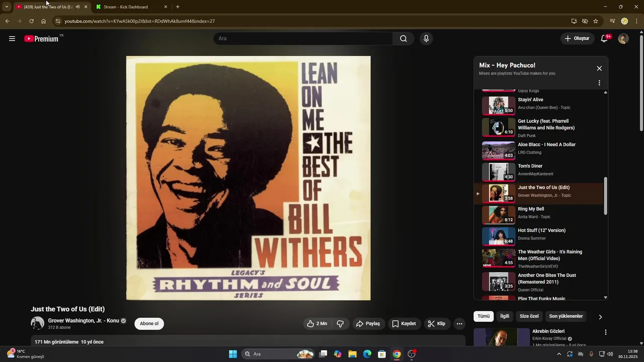The width and height of the screenshot is (644, 362).
Task: Open File Explorer from the taskbar
Action: (x=352, y=354)
